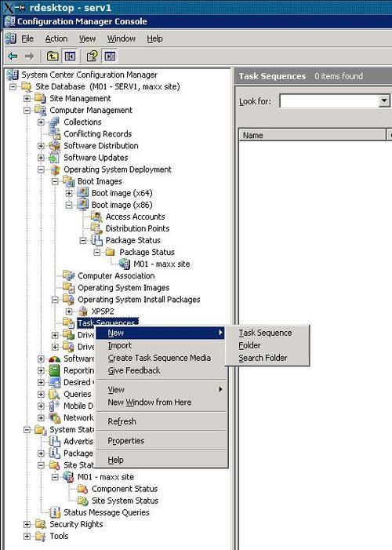Select the Software Updates node icon

coord(54,158)
